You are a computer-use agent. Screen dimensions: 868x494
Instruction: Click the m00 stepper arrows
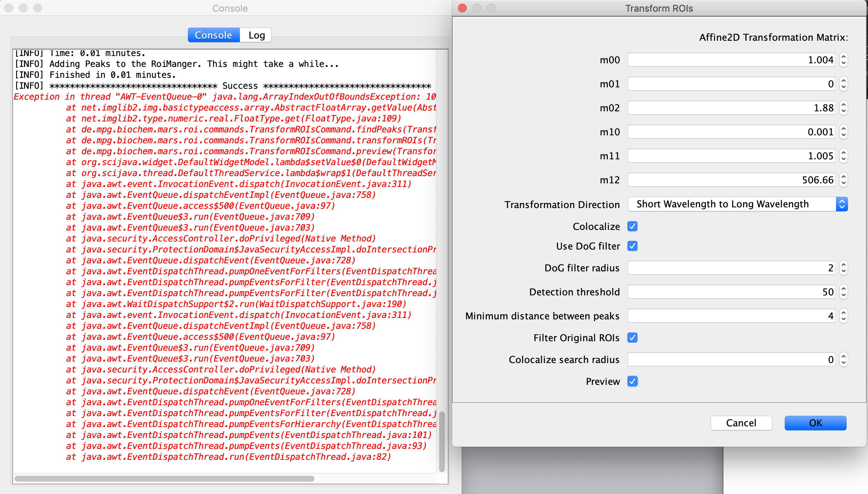pyautogui.click(x=844, y=60)
